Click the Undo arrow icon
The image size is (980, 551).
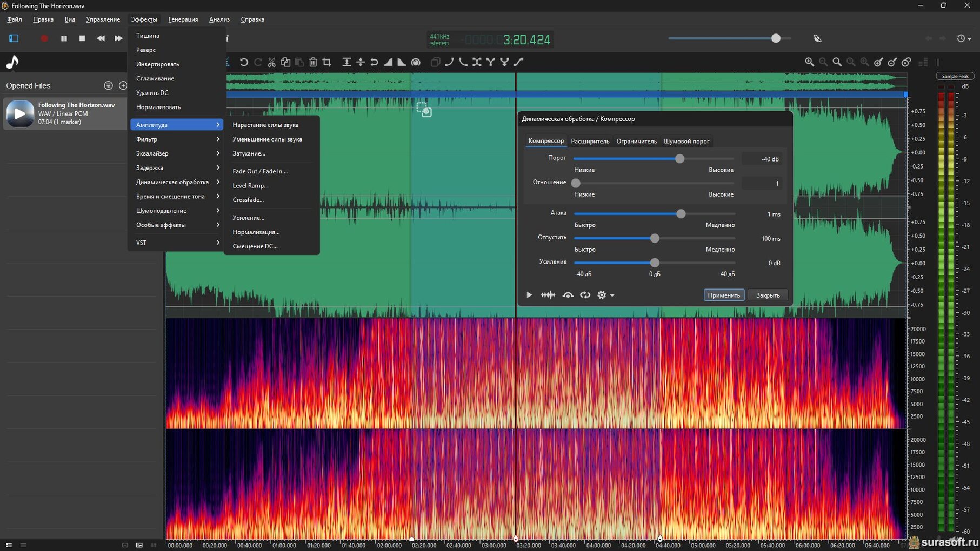point(244,62)
